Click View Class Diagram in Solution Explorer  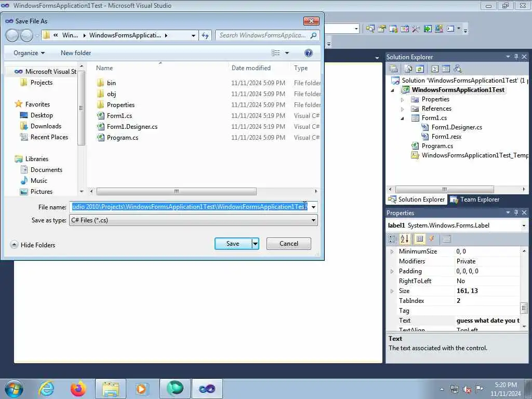(x=458, y=69)
